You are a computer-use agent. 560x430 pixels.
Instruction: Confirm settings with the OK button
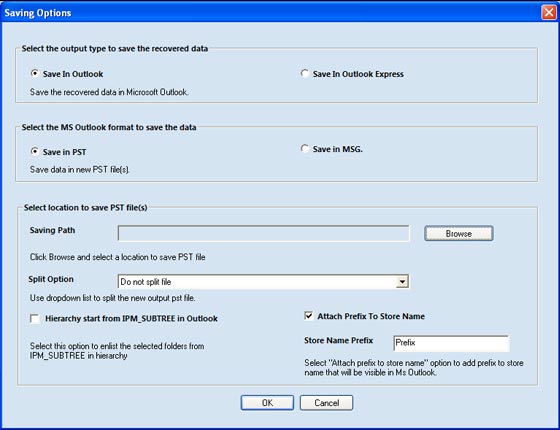(x=267, y=403)
